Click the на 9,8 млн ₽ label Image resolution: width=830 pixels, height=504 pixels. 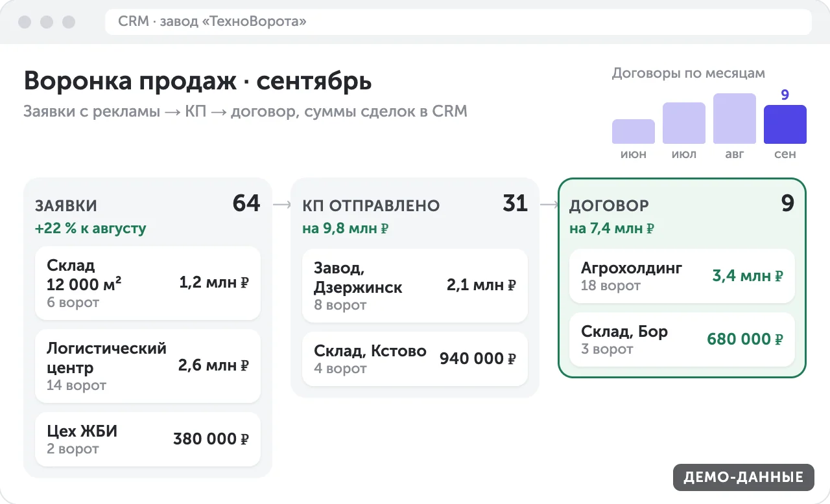[345, 229]
